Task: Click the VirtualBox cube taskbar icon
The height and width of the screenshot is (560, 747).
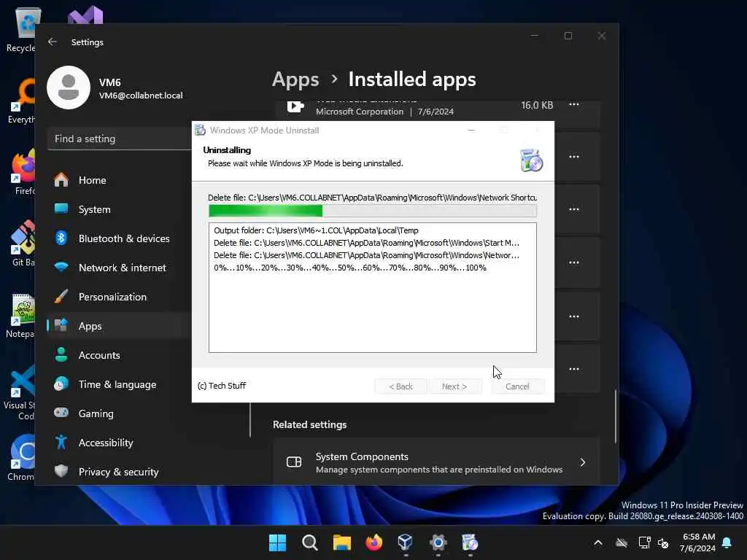Action: (x=406, y=542)
